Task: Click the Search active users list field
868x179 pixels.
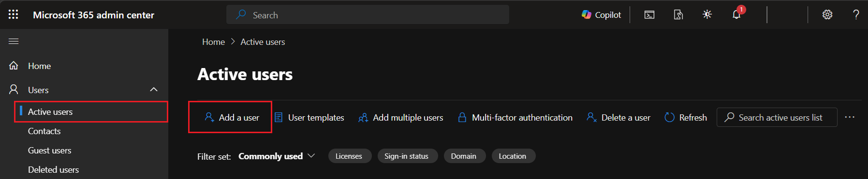Action: point(777,117)
